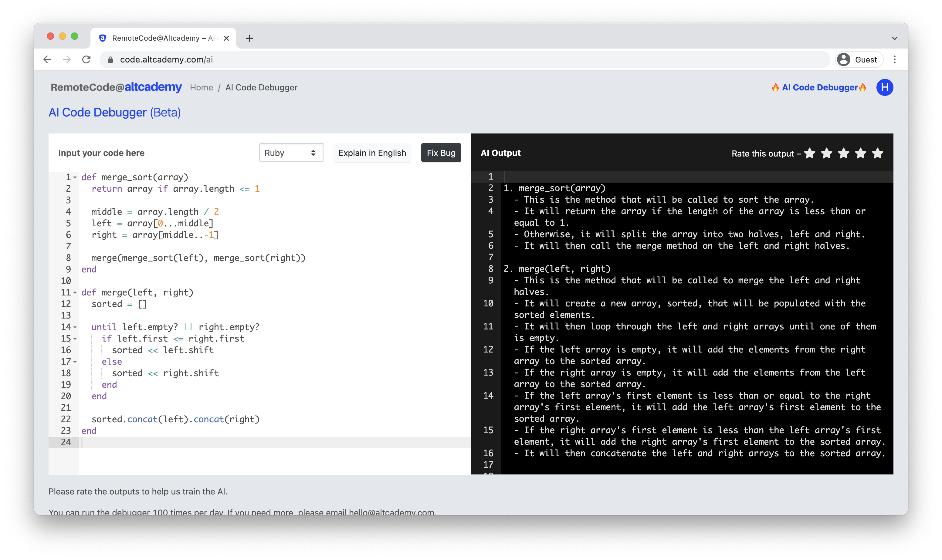
Task: Reload the current page
Action: [86, 59]
